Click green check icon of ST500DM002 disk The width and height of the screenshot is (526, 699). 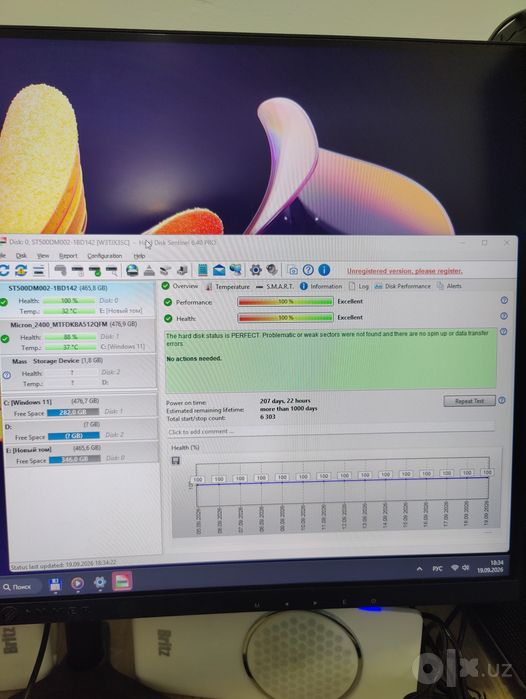coord(4,302)
